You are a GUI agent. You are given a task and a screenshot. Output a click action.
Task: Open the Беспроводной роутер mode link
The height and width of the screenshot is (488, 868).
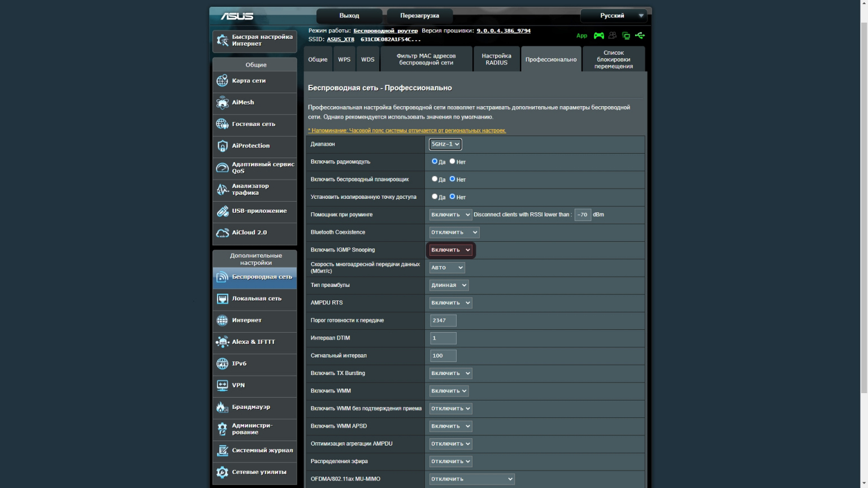(x=385, y=30)
